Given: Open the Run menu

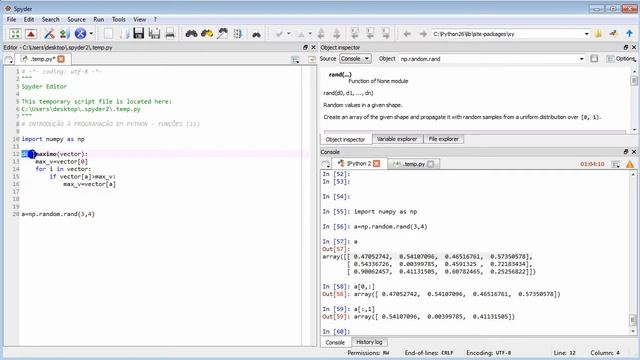Looking at the screenshot, I should pyautogui.click(x=98, y=19).
